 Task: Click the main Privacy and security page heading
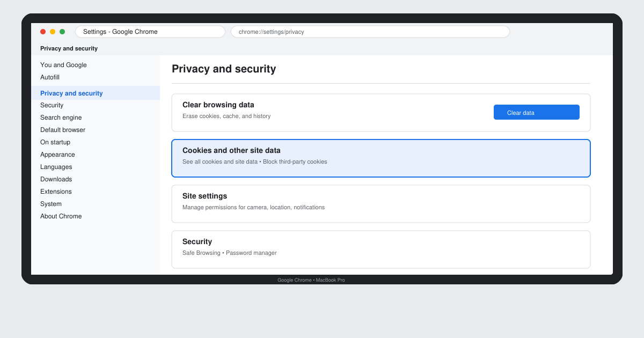tap(224, 69)
